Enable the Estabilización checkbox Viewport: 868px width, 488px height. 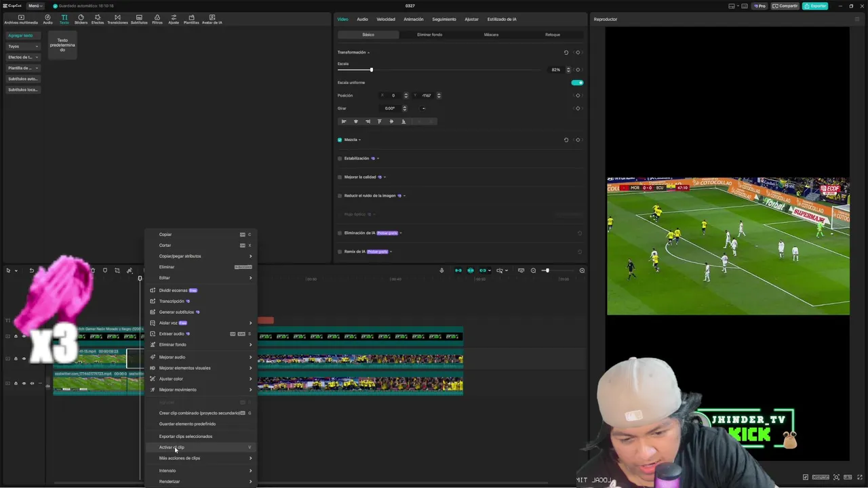click(340, 159)
